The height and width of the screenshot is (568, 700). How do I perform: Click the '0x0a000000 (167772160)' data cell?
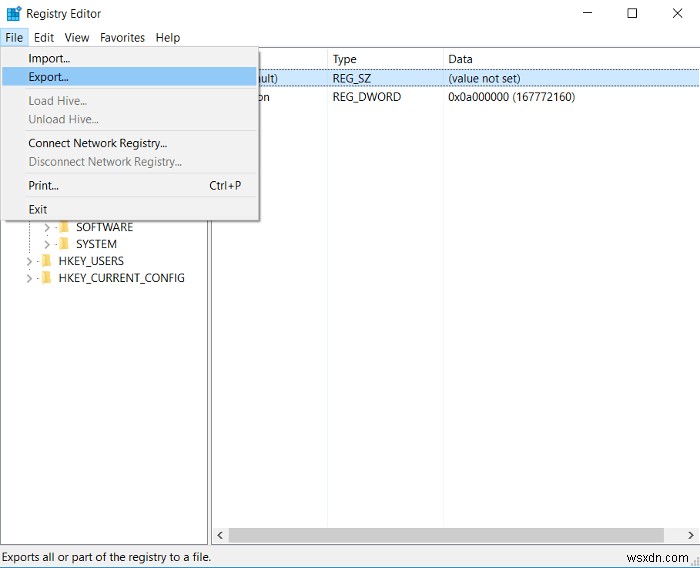point(512,97)
